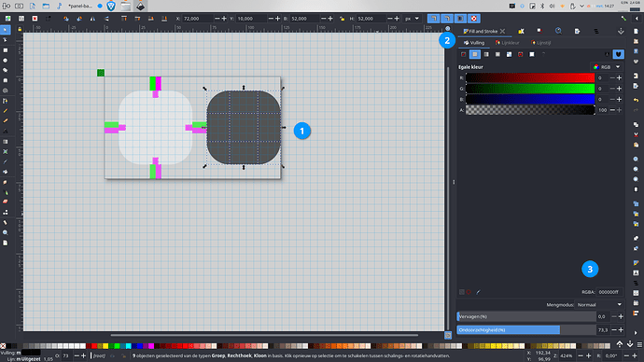This screenshot has width=644, height=362.
Task: Click the Fill and Stroke dialog tab
Action: coord(481,31)
